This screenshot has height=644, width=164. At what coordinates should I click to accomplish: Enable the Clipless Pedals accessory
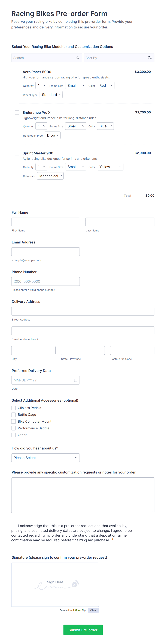point(13,408)
